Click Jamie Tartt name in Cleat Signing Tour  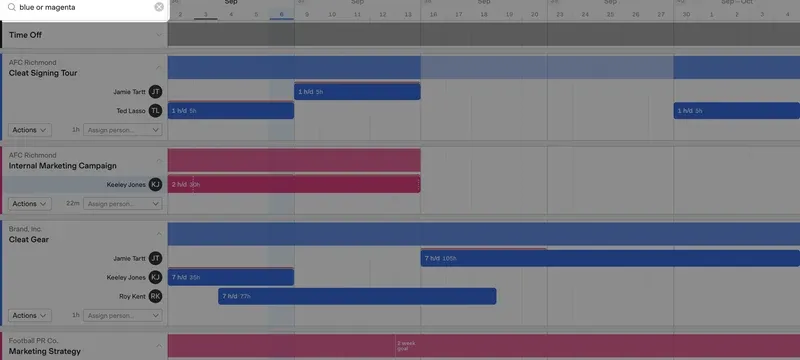pyautogui.click(x=129, y=92)
